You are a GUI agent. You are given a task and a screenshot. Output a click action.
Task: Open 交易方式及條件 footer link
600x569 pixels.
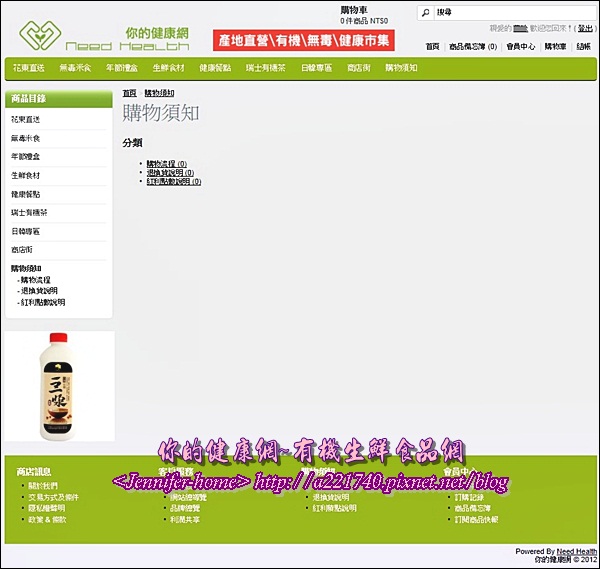53,497
